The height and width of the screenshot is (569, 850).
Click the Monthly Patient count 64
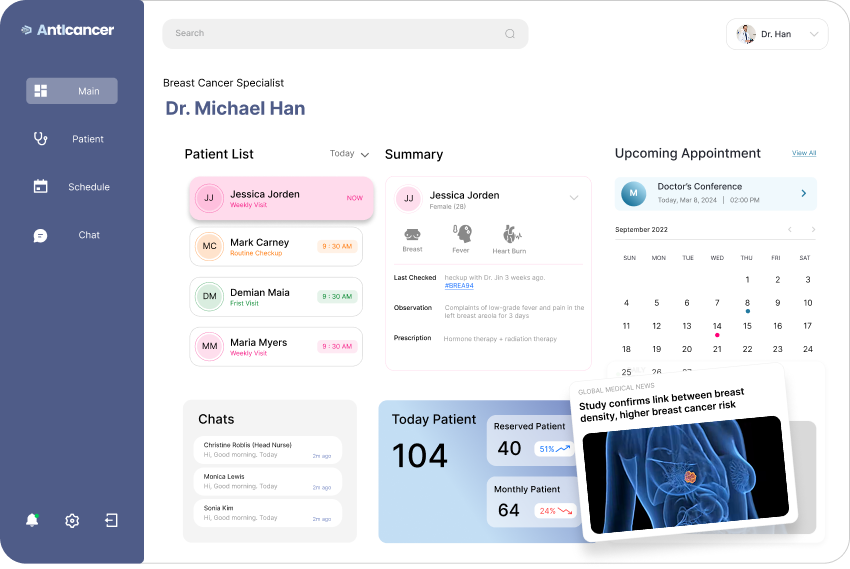(508, 510)
